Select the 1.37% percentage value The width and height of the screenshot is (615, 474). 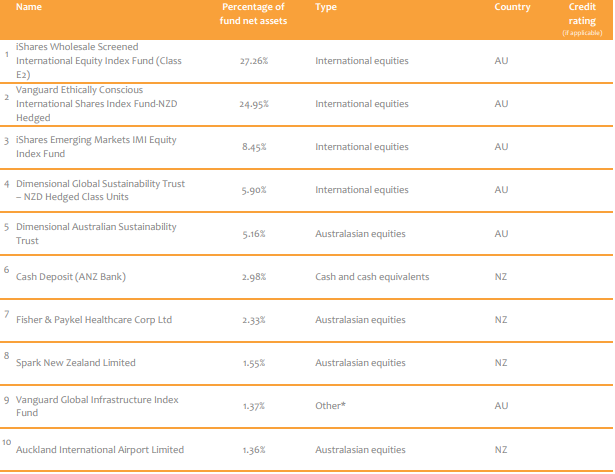254,406
